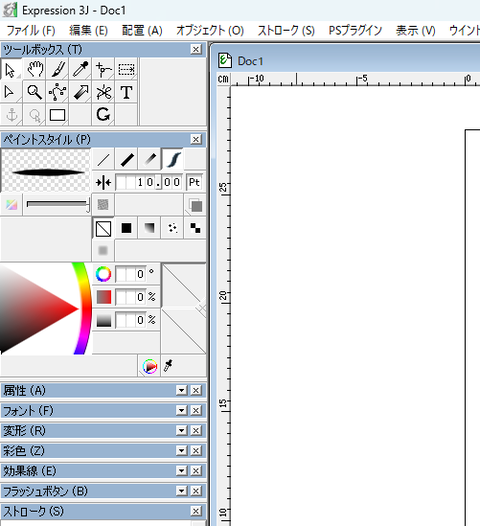Close the ペイントスタイル (P) panel

[196, 139]
